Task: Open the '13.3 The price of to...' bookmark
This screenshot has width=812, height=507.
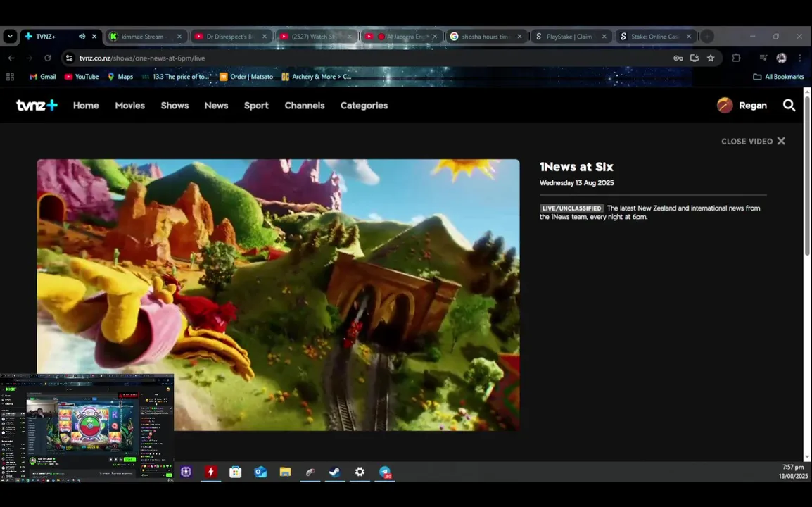Action: [x=176, y=77]
